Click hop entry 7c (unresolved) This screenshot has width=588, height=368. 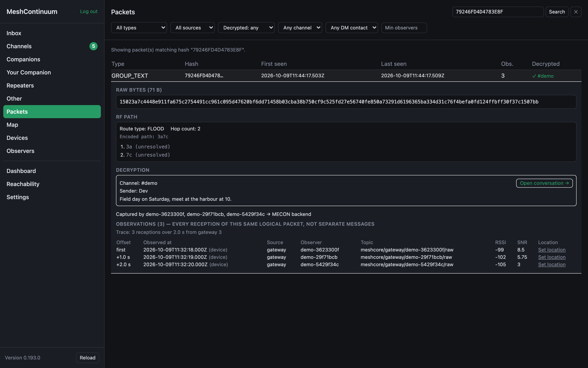(x=148, y=155)
